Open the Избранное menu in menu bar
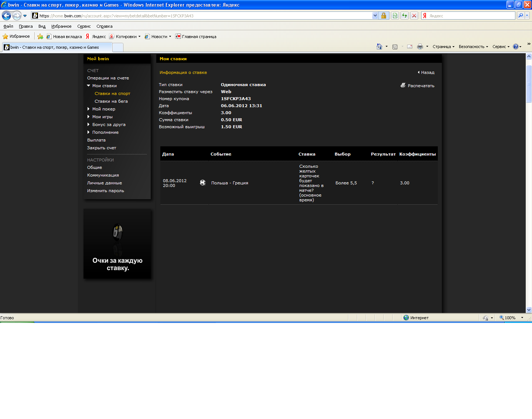The width and height of the screenshot is (532, 419). pyautogui.click(x=61, y=26)
